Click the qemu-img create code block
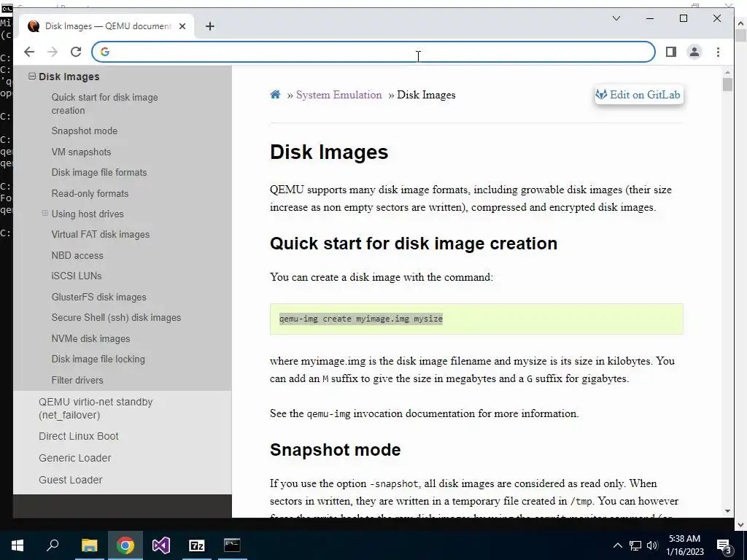 476,319
